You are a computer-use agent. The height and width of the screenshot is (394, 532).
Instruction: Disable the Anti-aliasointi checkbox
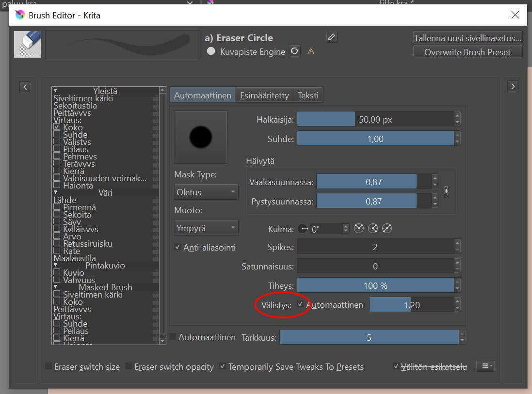point(177,247)
